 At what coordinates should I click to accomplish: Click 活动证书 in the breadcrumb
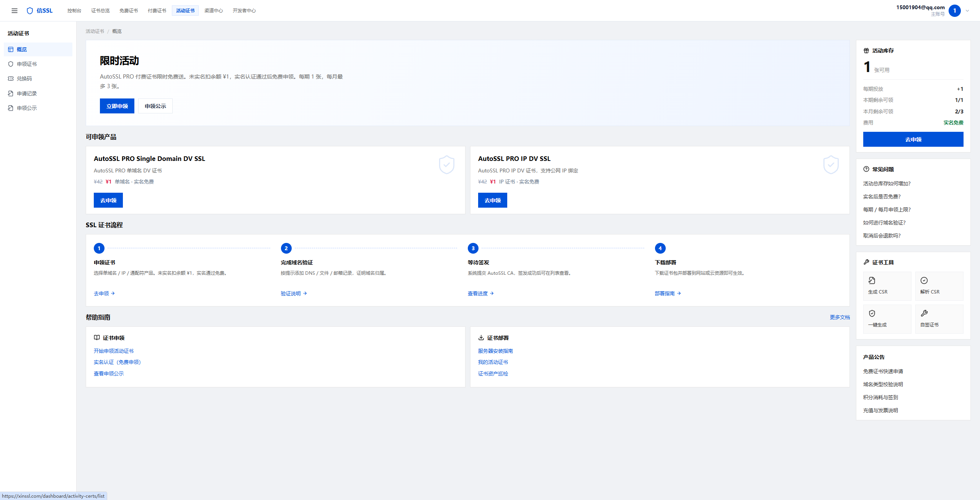pyautogui.click(x=95, y=31)
